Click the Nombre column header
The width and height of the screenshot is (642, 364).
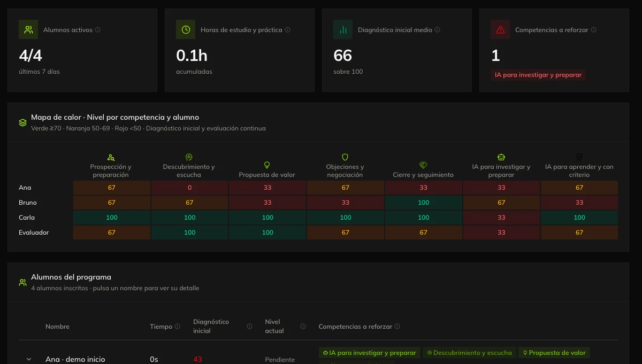[57, 327]
